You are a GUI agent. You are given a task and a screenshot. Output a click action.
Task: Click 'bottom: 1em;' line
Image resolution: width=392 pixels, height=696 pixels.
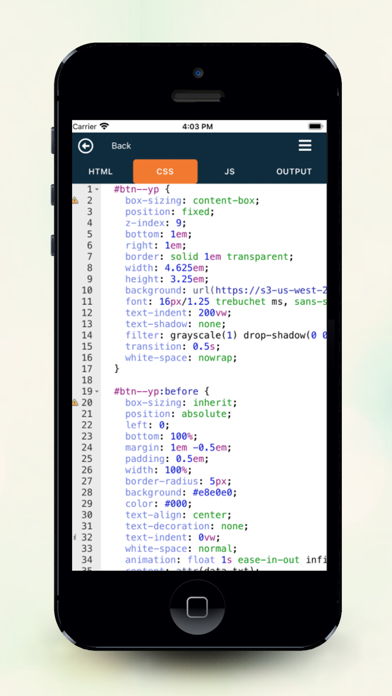point(158,234)
